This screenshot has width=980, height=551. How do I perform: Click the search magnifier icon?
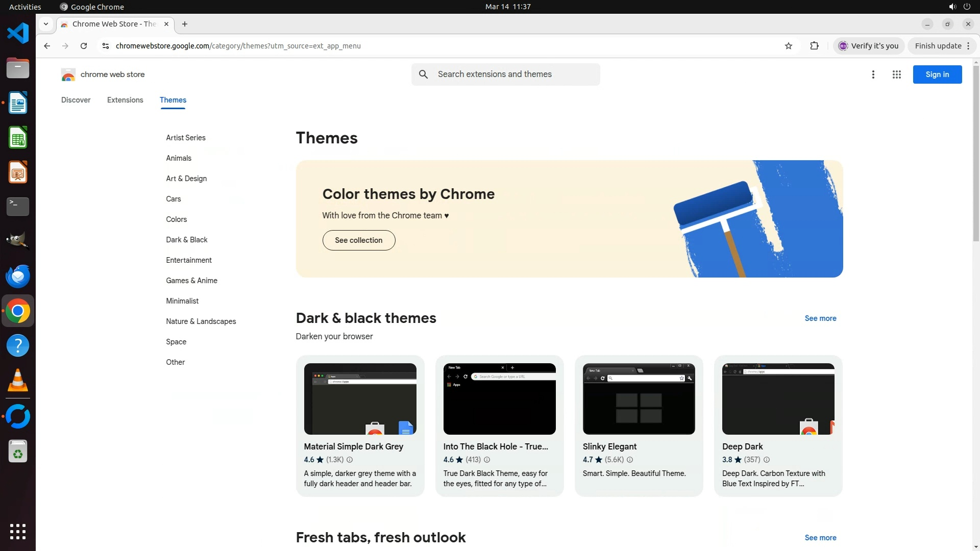click(423, 74)
